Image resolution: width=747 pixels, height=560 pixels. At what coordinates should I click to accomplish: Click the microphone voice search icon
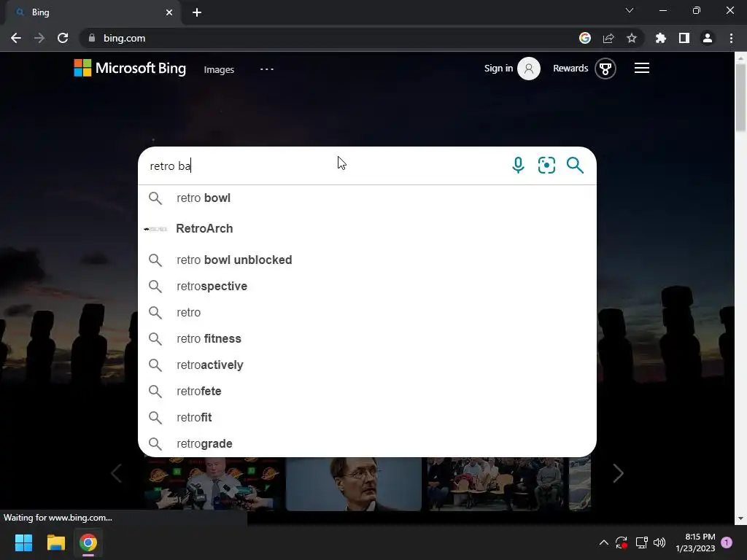coord(518,166)
